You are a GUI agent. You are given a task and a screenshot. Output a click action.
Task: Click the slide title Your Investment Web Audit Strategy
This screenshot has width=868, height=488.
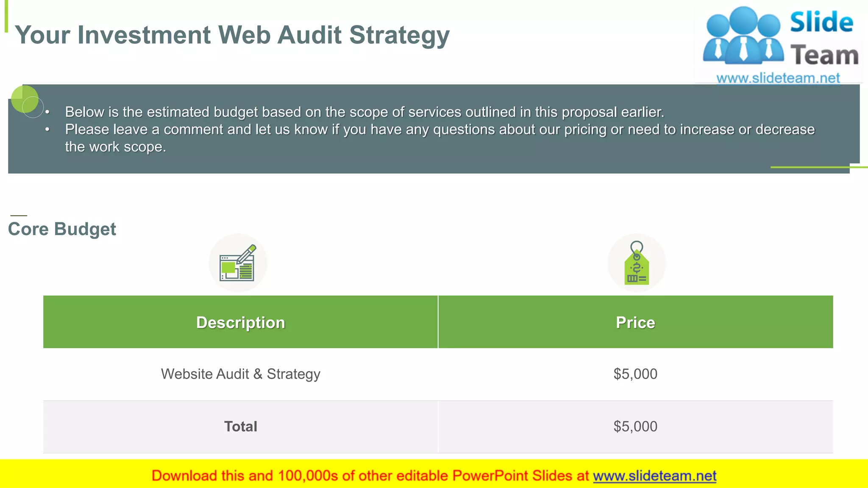[232, 35]
